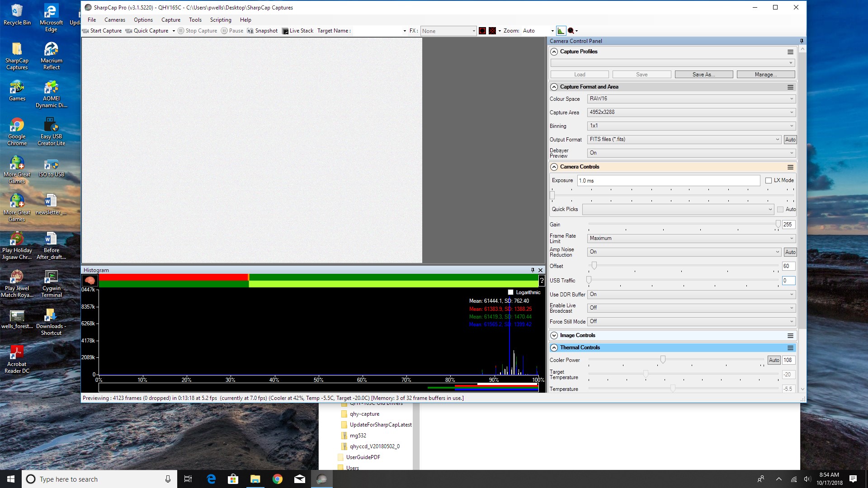Open Google Chrome from the taskbar

click(x=278, y=479)
